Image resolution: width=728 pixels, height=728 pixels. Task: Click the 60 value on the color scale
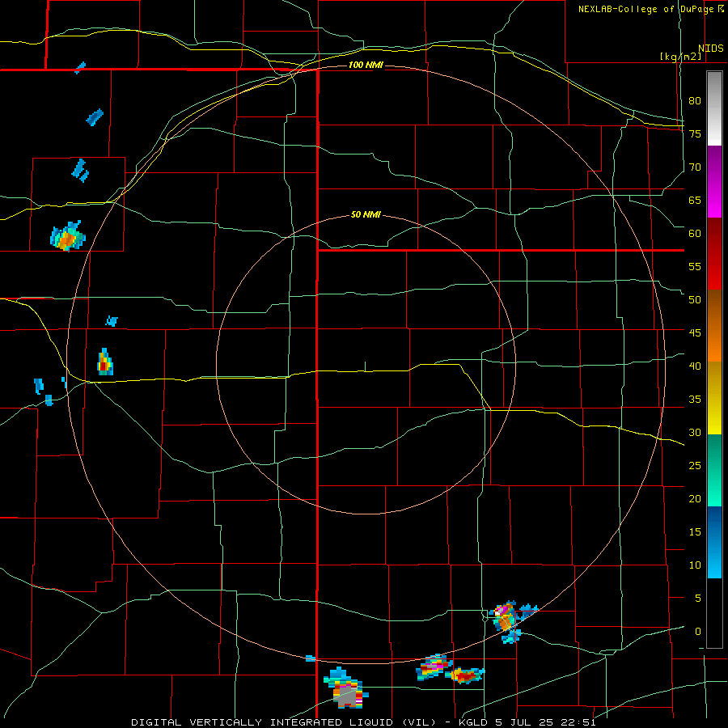tap(695, 234)
